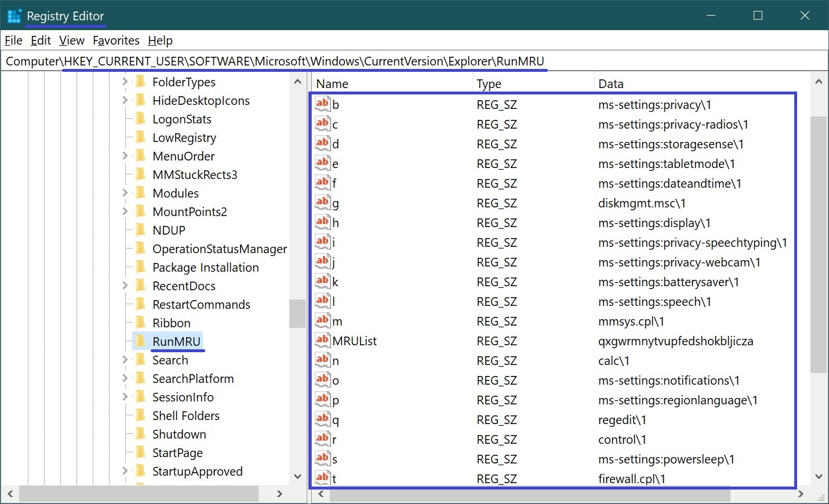Select the LowRegistry key
The image size is (829, 504).
[184, 137]
